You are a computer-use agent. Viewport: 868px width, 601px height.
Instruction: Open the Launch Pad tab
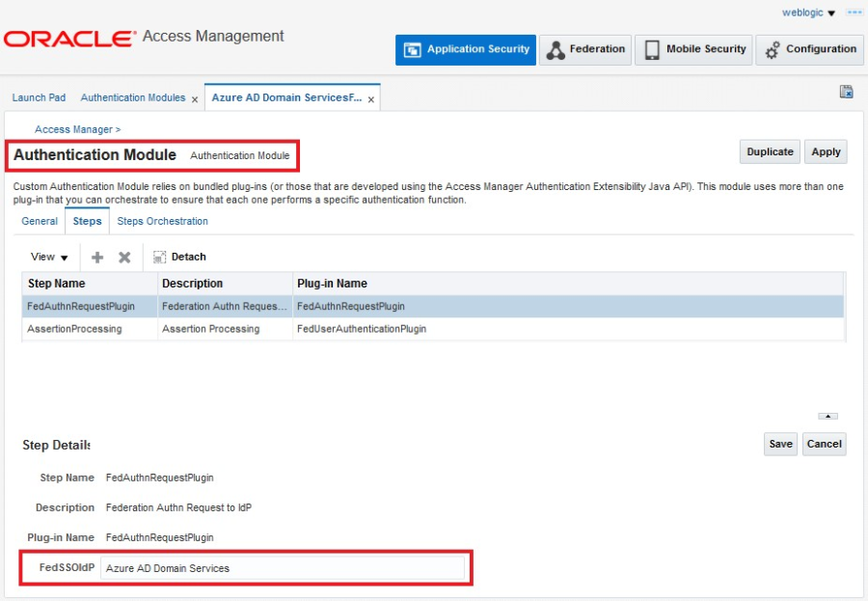[x=39, y=98]
